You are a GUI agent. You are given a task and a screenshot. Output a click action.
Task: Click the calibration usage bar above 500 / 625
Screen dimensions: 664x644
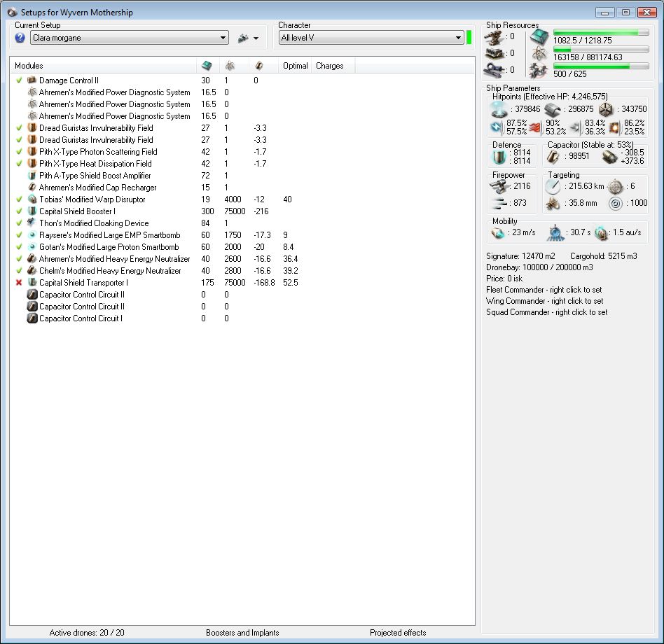601,66
